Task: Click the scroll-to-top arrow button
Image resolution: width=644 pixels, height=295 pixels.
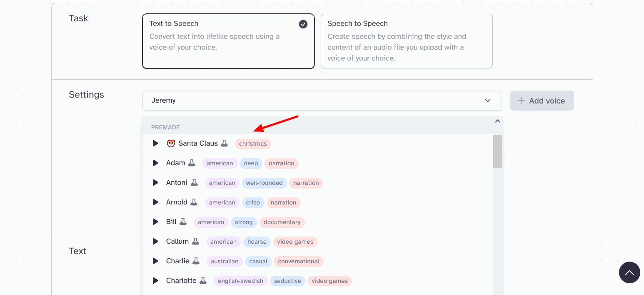Action: click(x=629, y=272)
